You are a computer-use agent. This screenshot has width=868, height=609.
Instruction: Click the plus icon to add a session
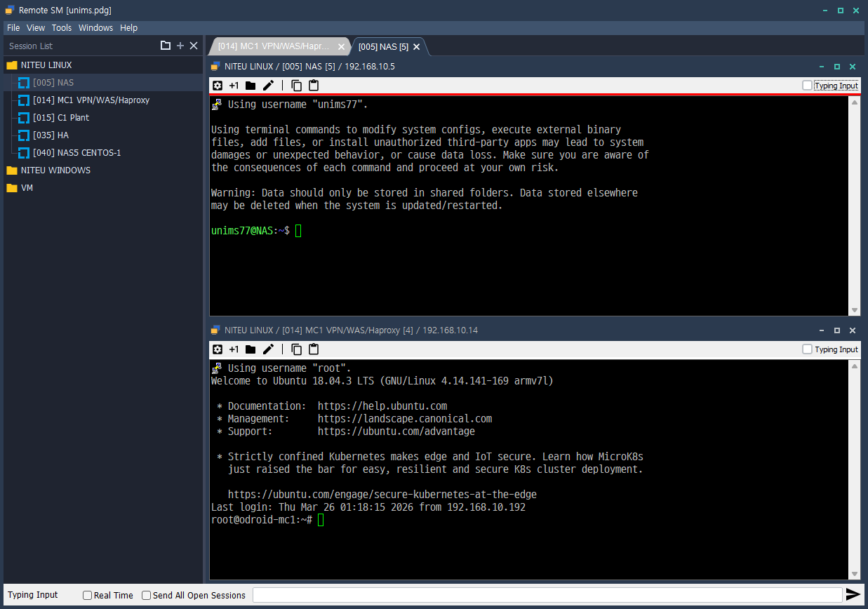180,45
